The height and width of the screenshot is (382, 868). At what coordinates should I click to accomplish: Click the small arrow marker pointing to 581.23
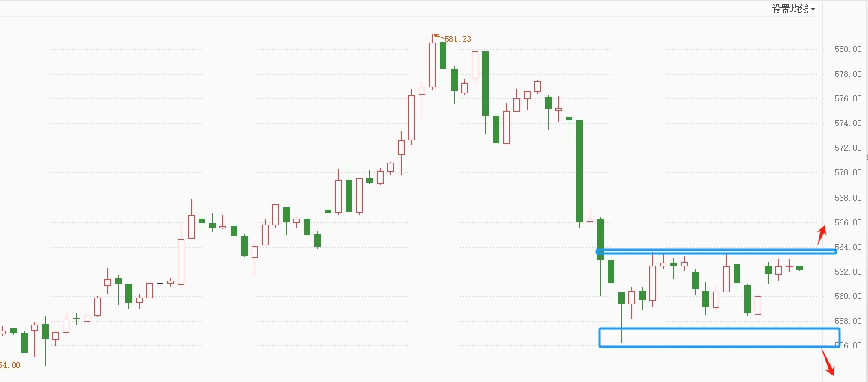click(x=438, y=37)
